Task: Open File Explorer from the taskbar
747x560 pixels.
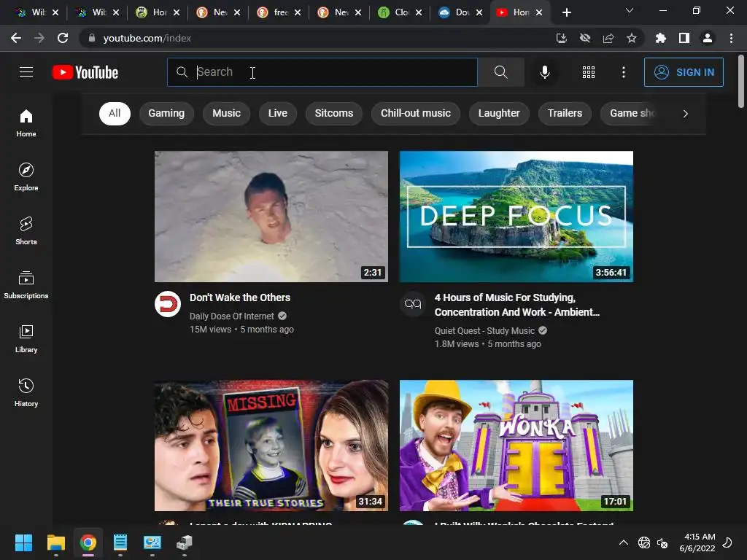Action: click(x=55, y=542)
